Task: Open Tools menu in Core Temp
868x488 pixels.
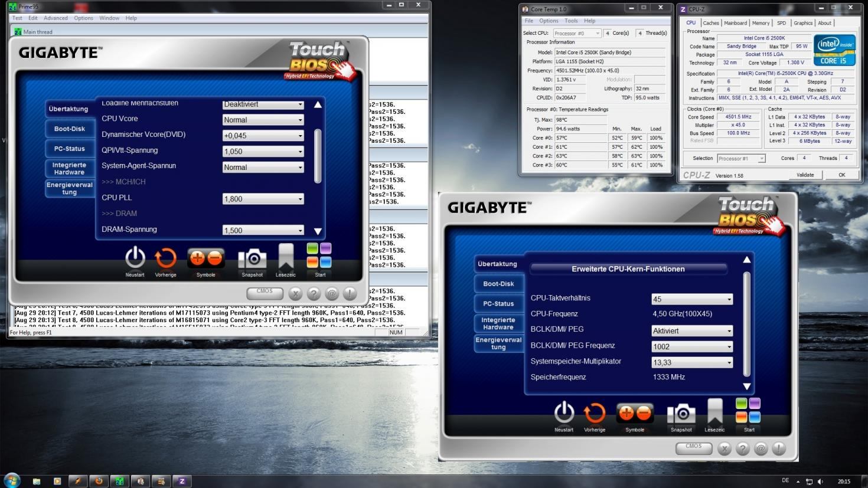Action: pyautogui.click(x=571, y=21)
